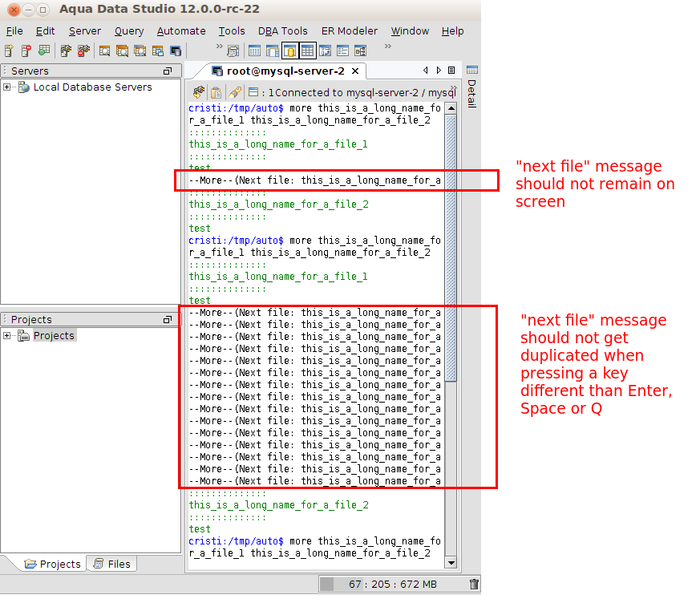Click the Connect server plug icon
The height and width of the screenshot is (603, 700).
point(66,51)
